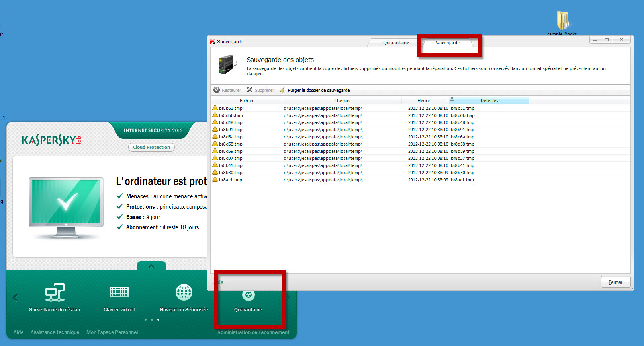644x346 pixels.
Task: Click the Kaspersky Lab logo
Action: click(52, 140)
